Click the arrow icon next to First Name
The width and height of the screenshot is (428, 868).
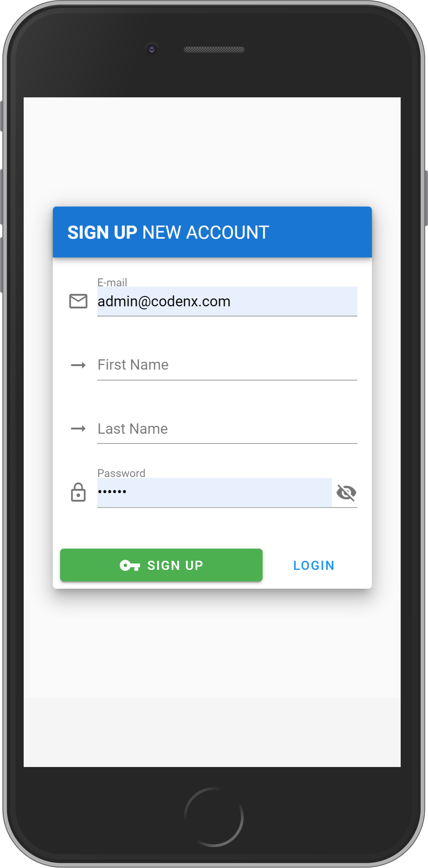point(78,365)
